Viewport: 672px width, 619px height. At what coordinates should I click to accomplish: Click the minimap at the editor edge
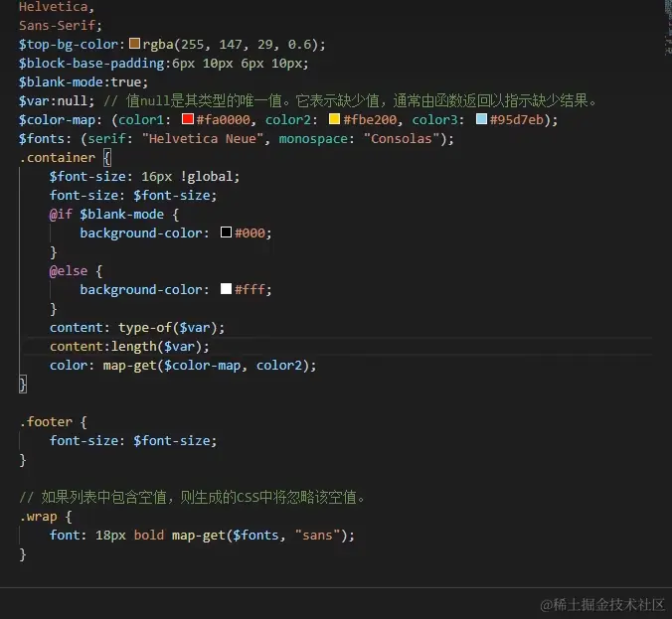pos(668,28)
